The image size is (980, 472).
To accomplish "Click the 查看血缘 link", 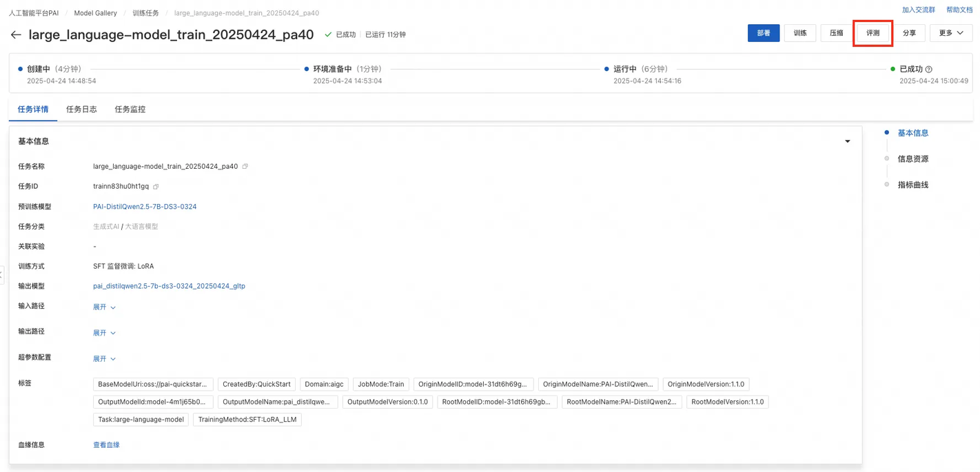I will coord(106,445).
